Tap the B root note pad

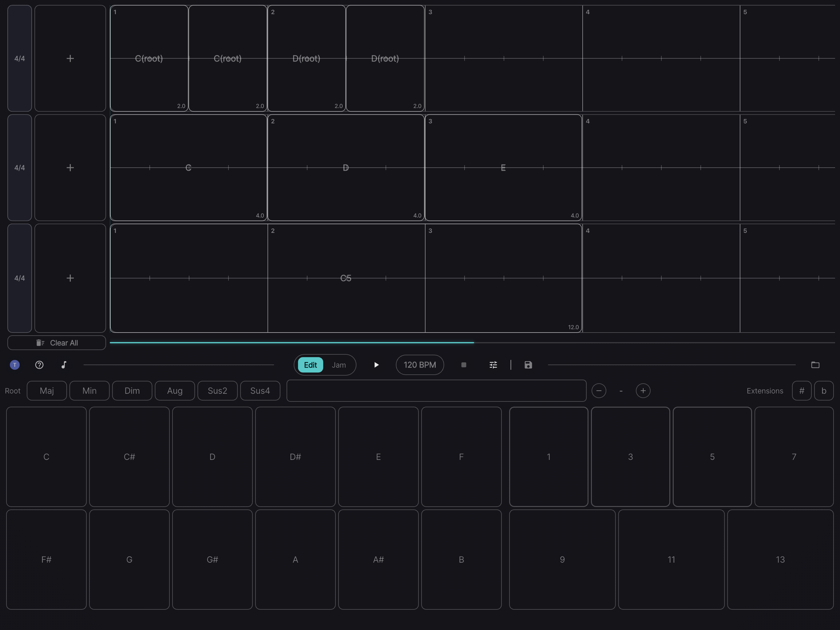(462, 559)
